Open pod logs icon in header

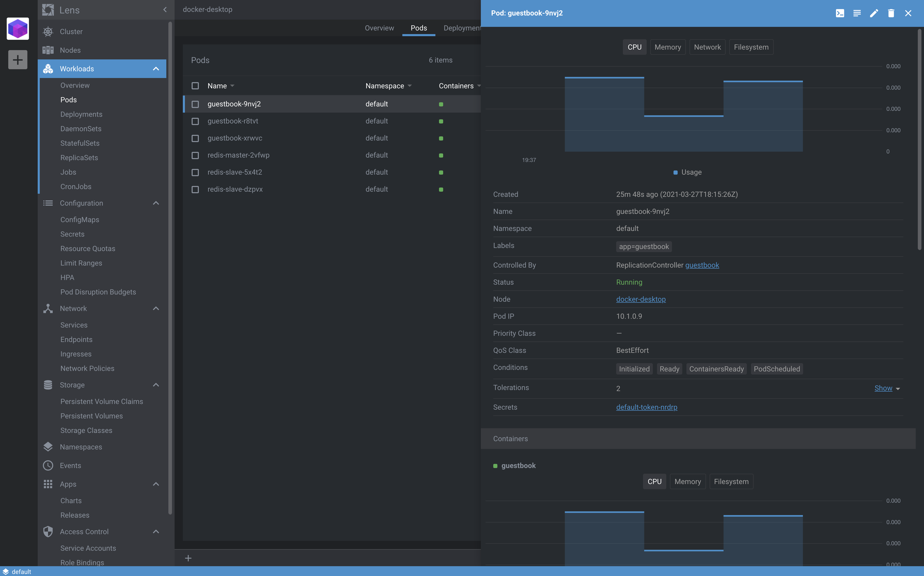857,13
